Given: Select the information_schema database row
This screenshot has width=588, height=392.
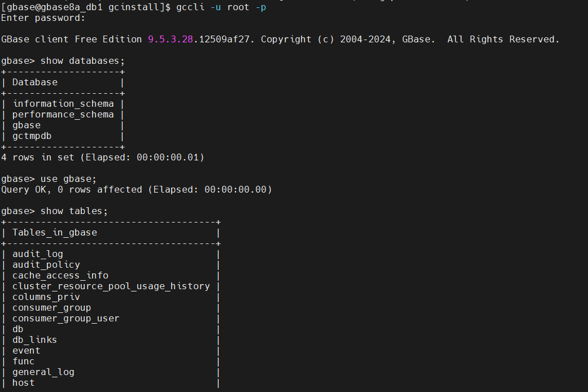Looking at the screenshot, I should 63,104.
